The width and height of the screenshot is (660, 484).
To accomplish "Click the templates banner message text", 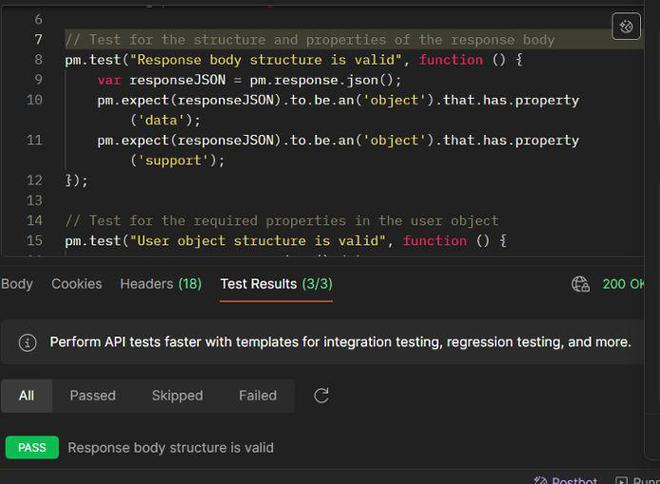I will click(340, 342).
